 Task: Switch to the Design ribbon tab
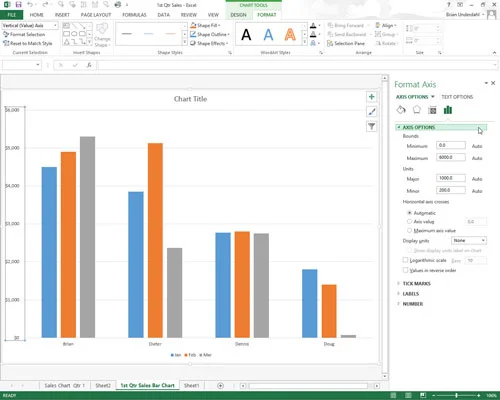pyautogui.click(x=238, y=15)
